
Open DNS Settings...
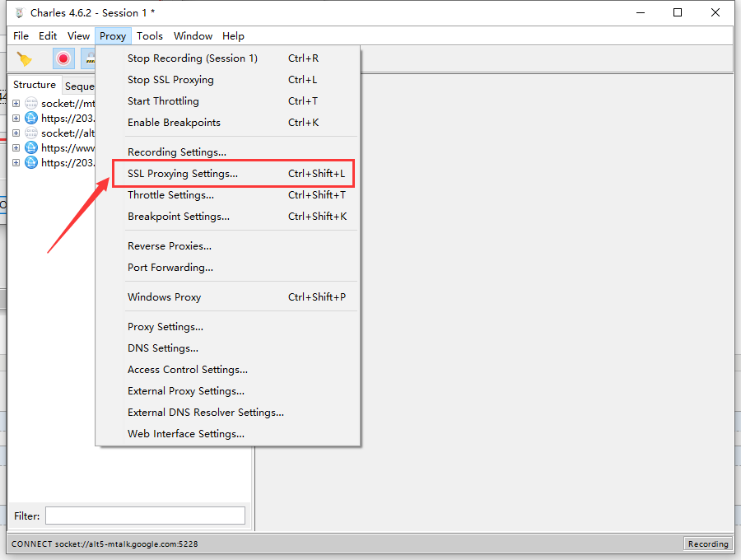tap(228, 348)
